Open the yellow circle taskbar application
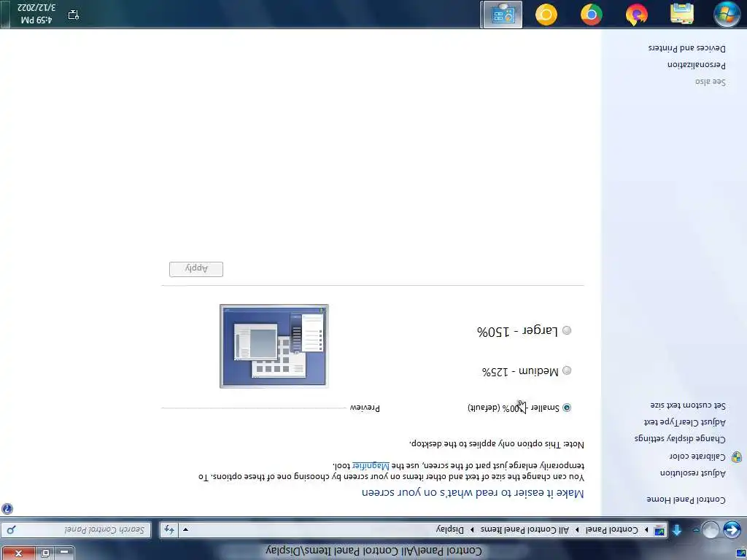Screen dimensions: 747x560 tap(546, 15)
